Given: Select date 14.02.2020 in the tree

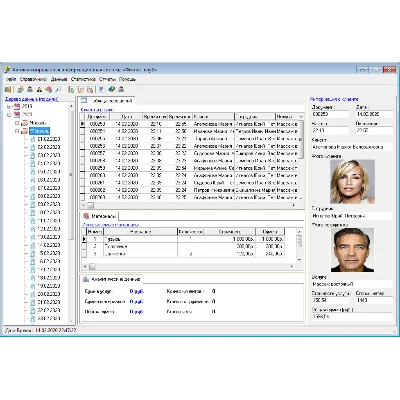Looking at the screenshot, I should (49, 245).
